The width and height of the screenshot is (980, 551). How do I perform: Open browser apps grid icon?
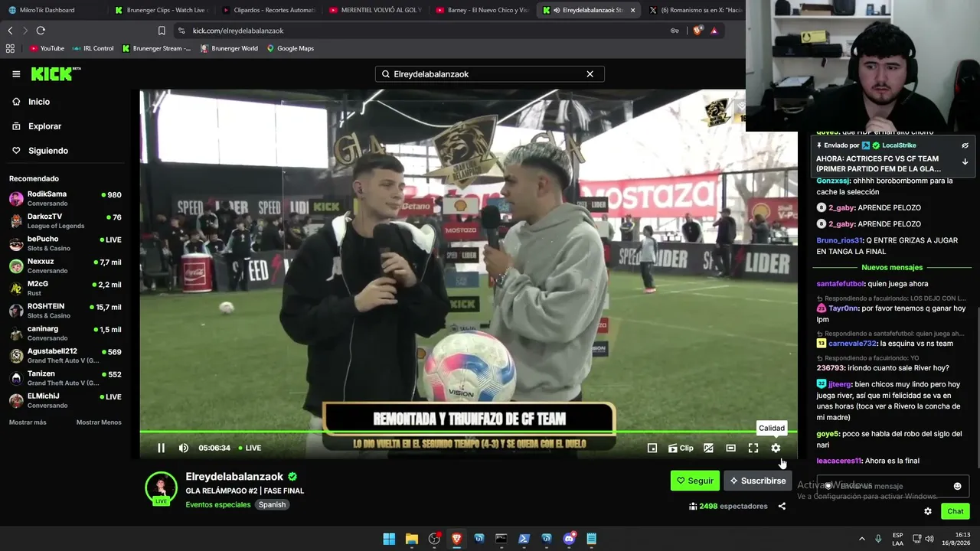click(10, 48)
